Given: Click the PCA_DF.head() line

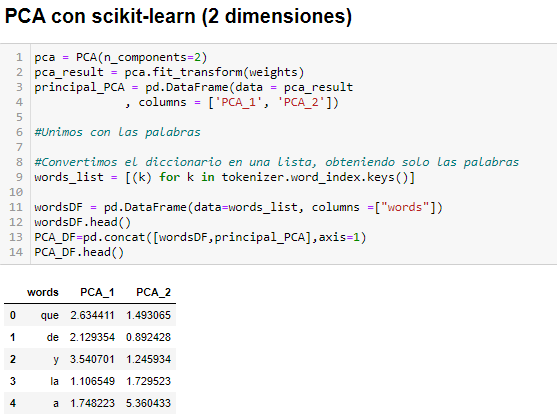Looking at the screenshot, I should [x=79, y=252].
